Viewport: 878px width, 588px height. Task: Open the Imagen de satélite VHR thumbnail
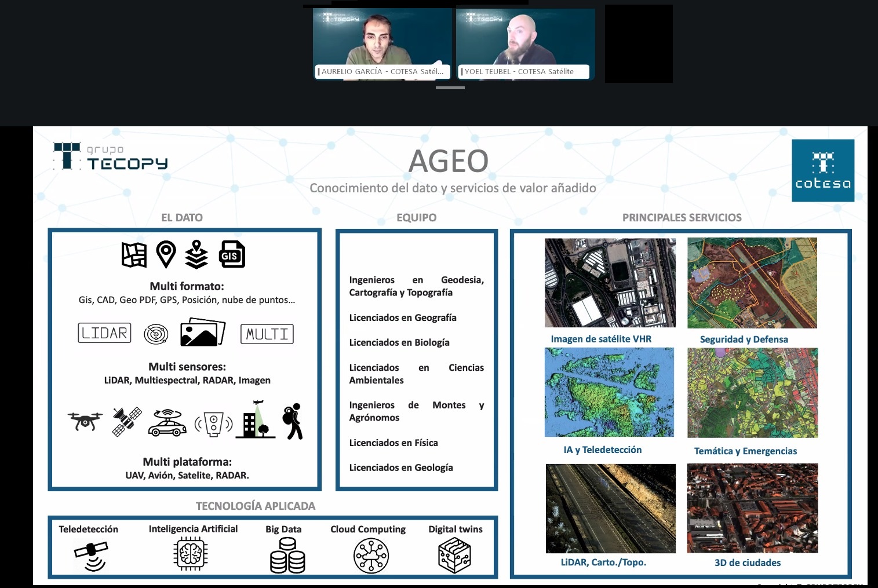point(610,283)
